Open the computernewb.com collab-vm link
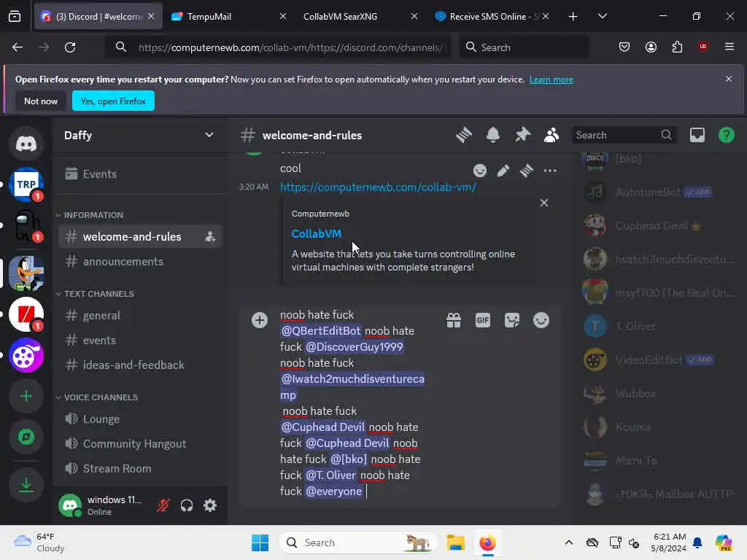This screenshot has width=747, height=560. pos(378,187)
